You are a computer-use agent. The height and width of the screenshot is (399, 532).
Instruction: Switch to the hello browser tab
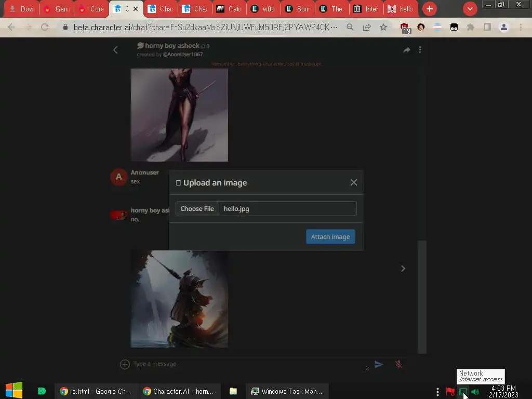pos(401,9)
